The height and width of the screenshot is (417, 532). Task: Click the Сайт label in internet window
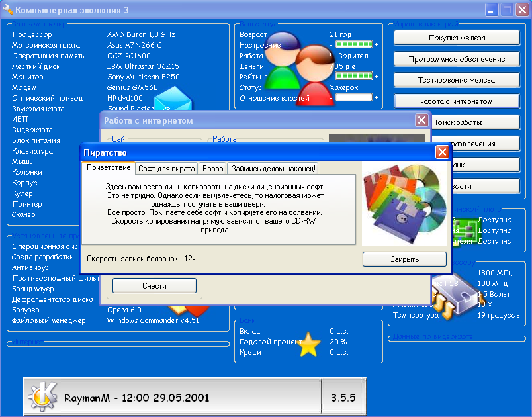[120, 139]
